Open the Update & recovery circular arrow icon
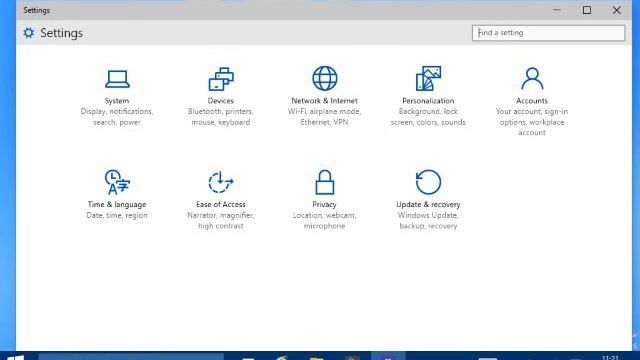The width and height of the screenshot is (640, 360). point(428,182)
